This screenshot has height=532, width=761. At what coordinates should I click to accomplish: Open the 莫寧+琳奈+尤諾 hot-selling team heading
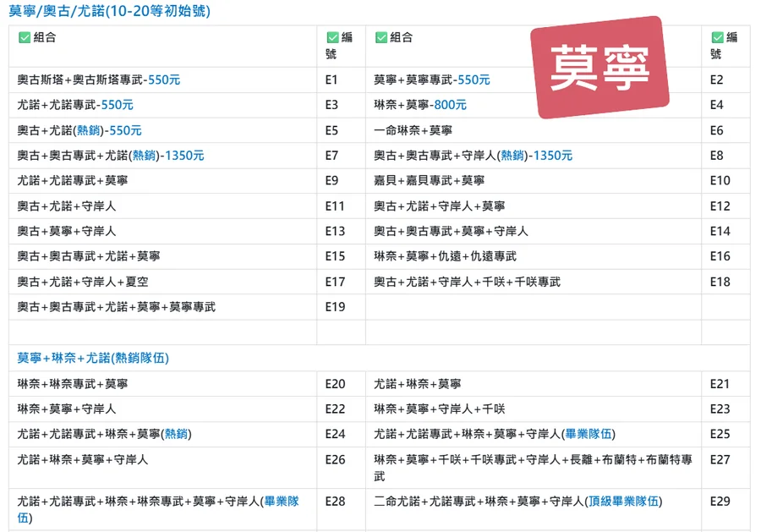(93, 358)
